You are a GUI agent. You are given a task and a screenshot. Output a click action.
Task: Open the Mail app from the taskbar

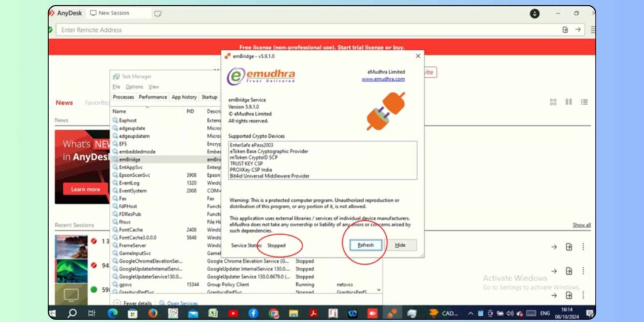(193, 313)
